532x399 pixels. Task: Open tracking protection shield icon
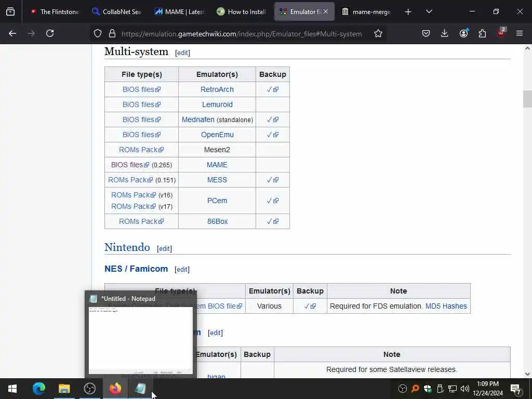(x=98, y=33)
